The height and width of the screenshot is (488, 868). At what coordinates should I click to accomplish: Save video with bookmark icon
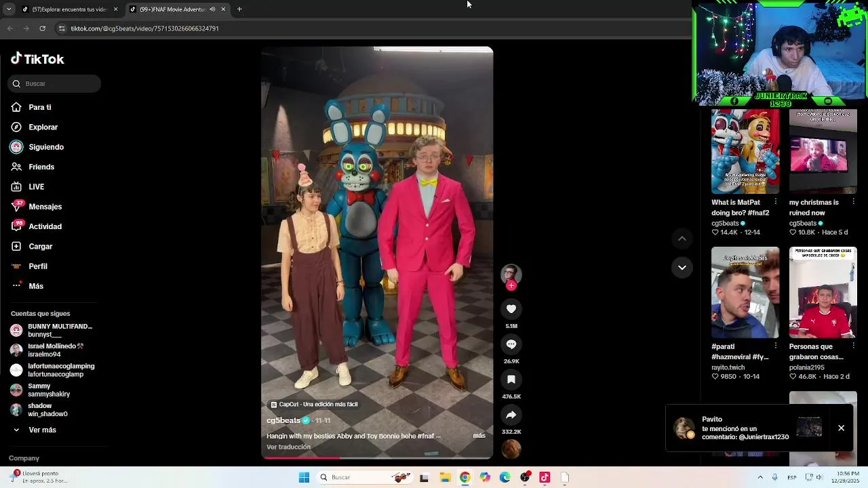point(511,380)
